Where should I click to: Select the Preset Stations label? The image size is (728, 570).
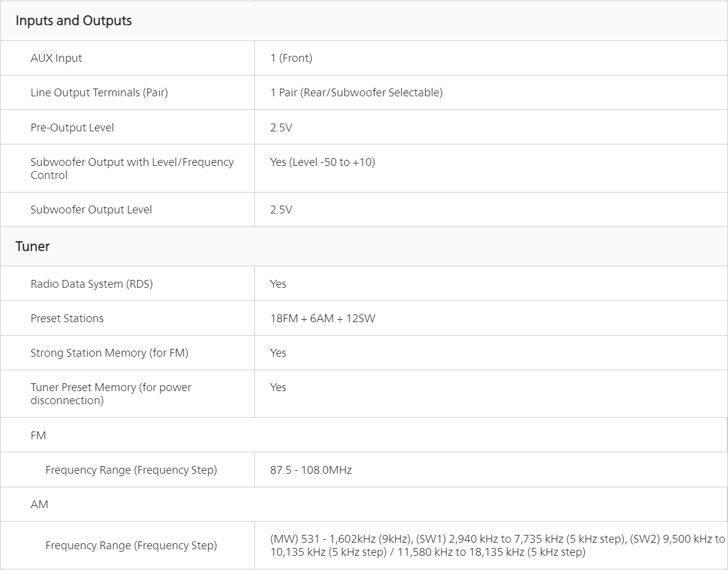point(67,319)
